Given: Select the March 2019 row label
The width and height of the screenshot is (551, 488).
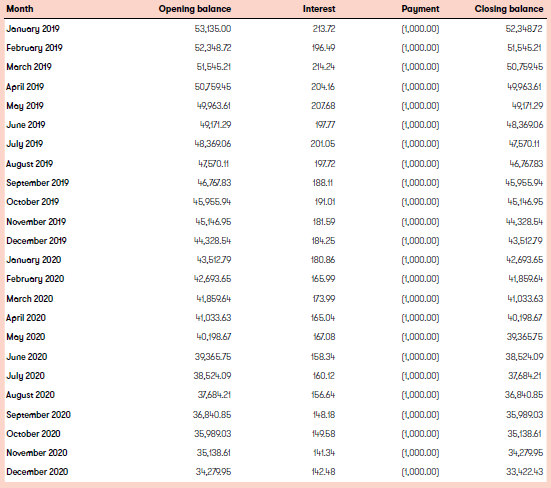Looking at the screenshot, I should click(29, 67).
